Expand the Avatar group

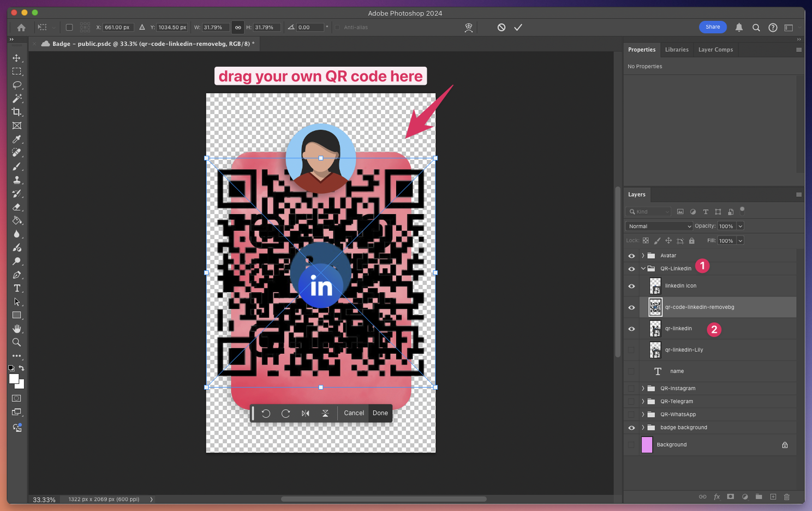pos(643,255)
